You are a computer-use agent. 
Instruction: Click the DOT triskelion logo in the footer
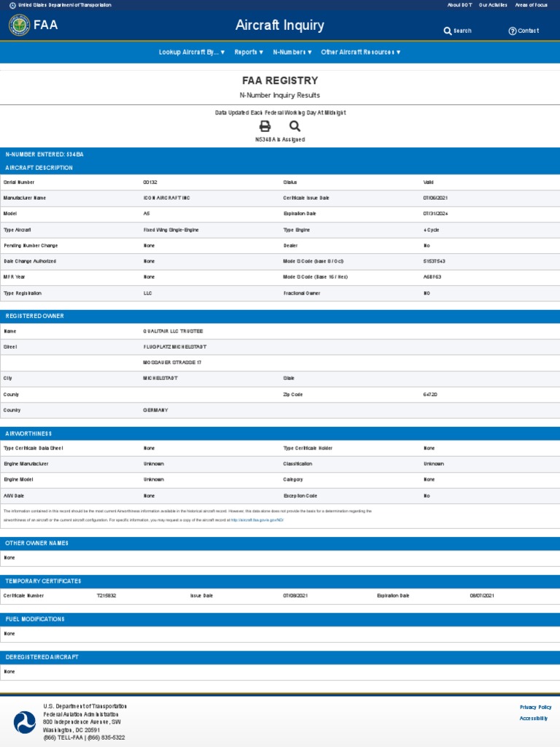24,722
